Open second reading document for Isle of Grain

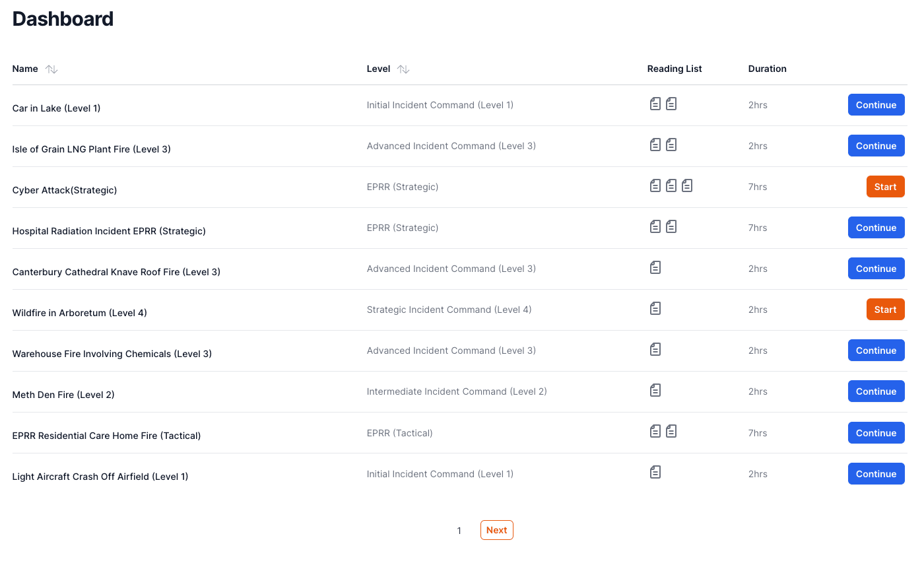point(671,145)
